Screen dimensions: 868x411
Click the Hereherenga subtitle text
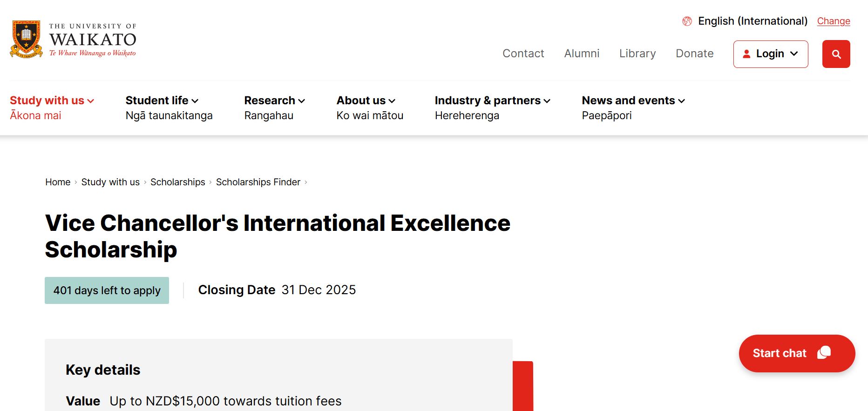click(467, 115)
